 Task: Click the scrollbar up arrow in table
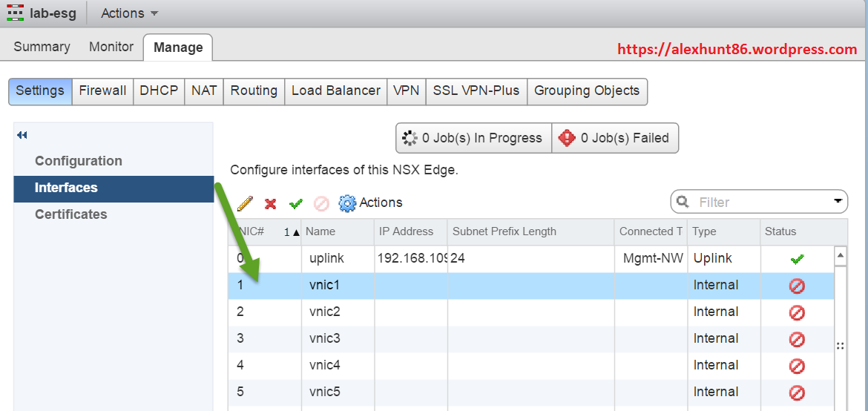[841, 256]
